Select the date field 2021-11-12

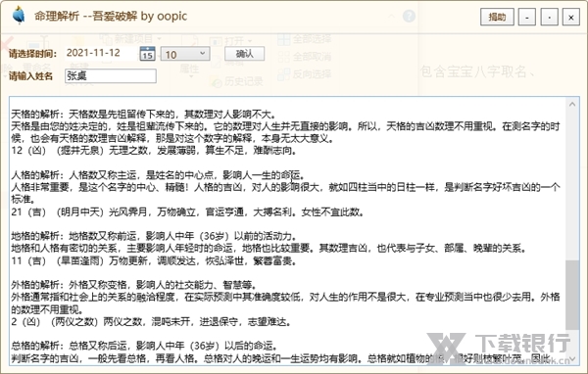(101, 53)
